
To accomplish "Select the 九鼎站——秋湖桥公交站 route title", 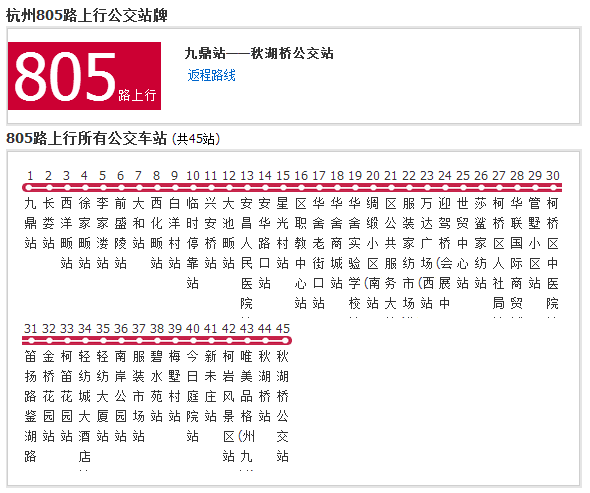I will click(259, 53).
